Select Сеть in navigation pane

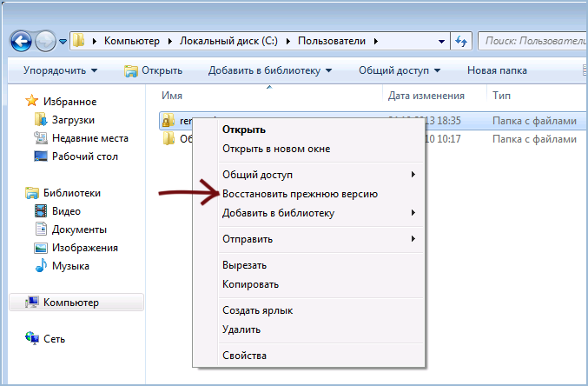tap(54, 339)
